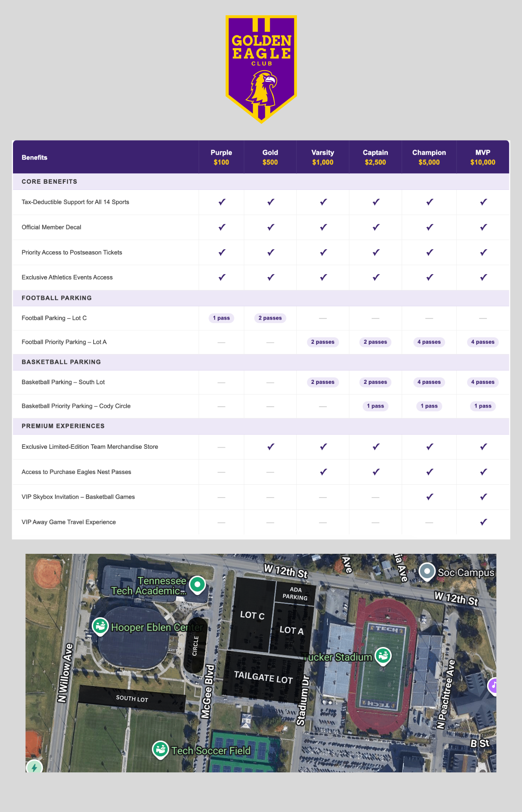Click MVP check for VIP Skybox Invitation

483,497
